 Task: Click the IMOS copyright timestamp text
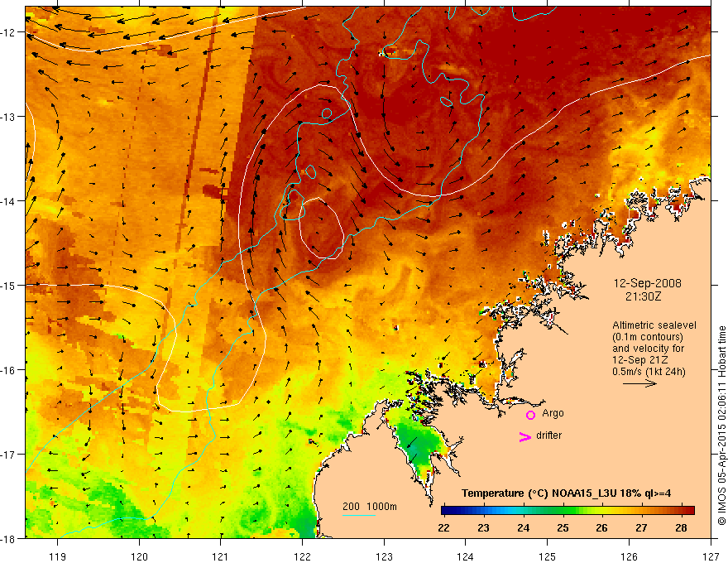(x=721, y=426)
